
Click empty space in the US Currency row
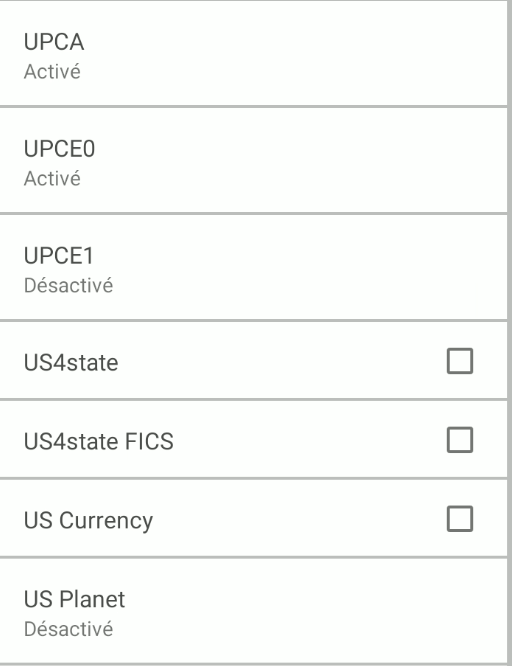tap(297, 519)
